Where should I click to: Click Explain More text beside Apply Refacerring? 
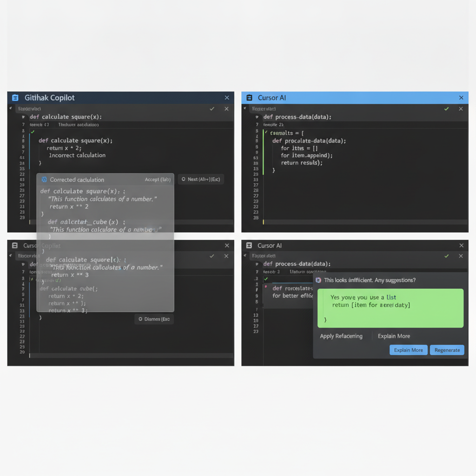tap(394, 336)
